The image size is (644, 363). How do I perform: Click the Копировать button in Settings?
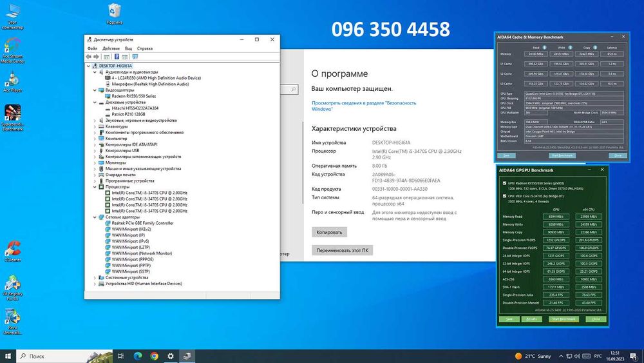pyautogui.click(x=329, y=232)
